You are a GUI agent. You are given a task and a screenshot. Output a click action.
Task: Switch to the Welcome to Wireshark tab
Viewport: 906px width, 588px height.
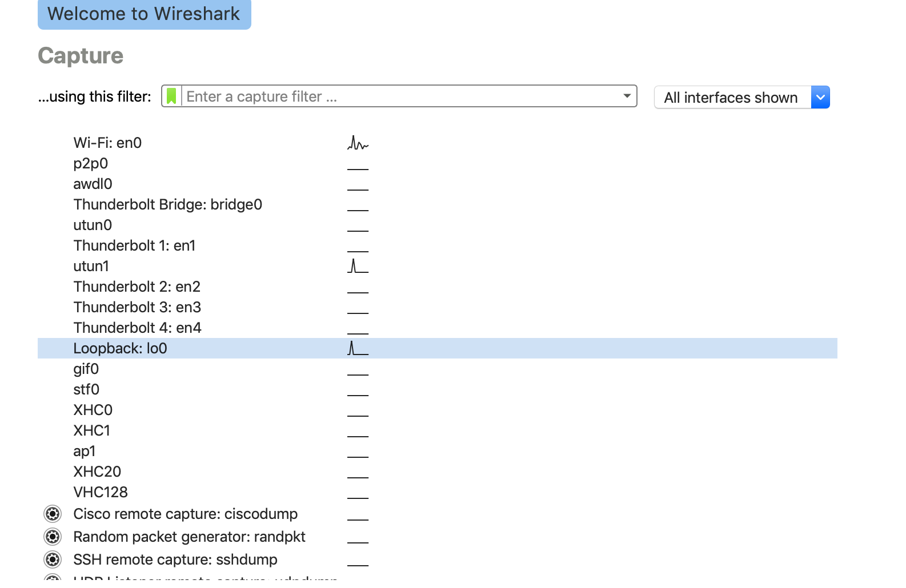[x=144, y=14]
